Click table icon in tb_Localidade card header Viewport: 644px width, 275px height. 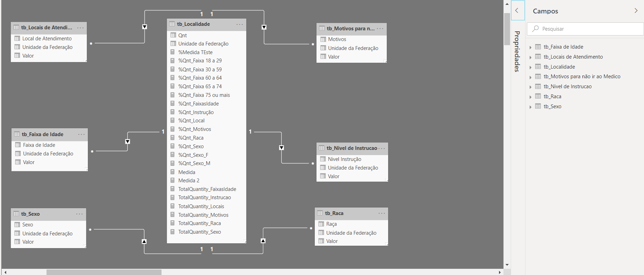point(172,24)
